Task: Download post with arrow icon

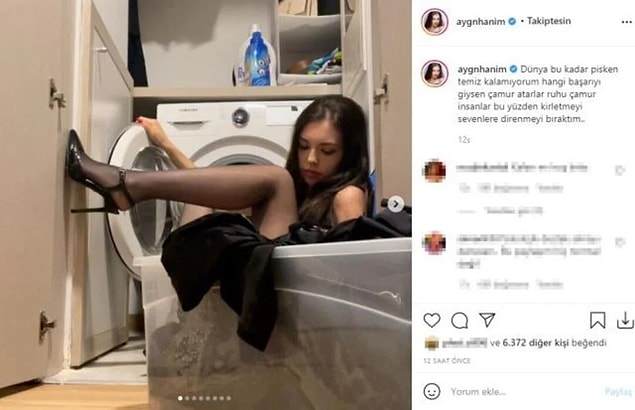Action: click(625, 320)
